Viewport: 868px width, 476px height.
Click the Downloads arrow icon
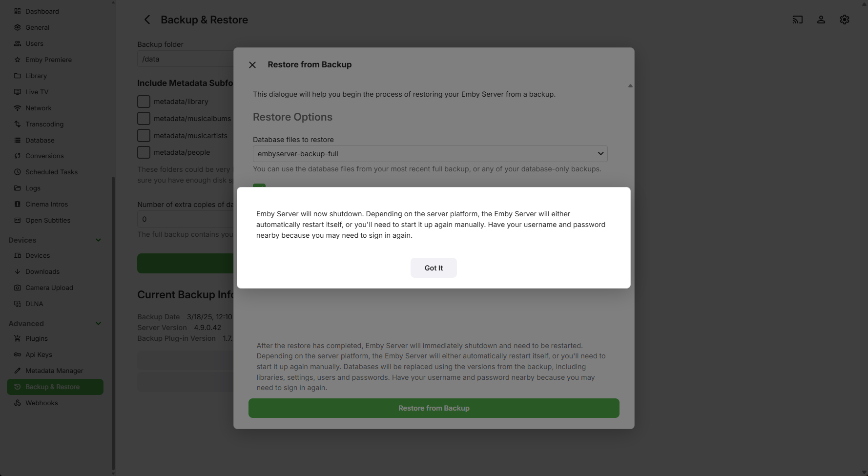(x=18, y=271)
